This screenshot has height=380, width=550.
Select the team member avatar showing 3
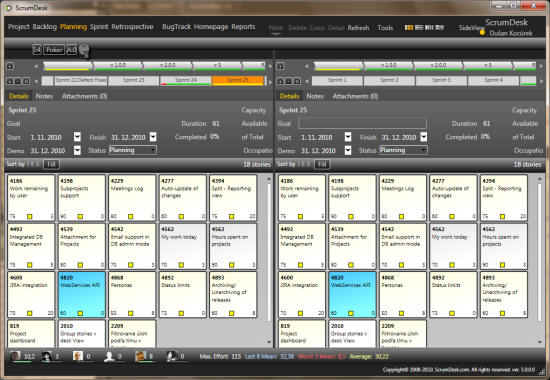47,356
